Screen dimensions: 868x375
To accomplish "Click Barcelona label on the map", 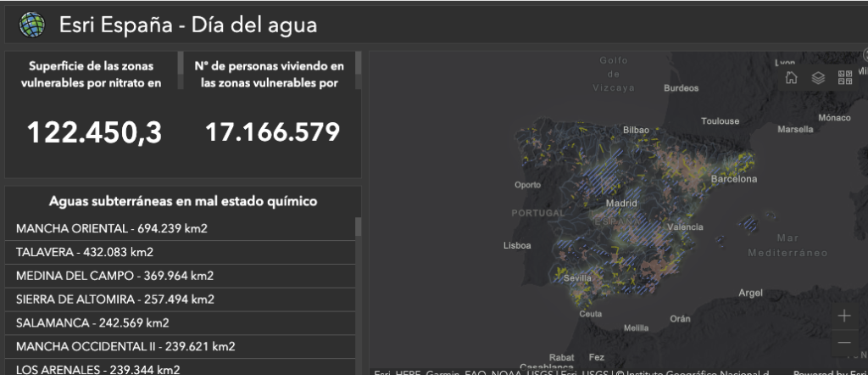I will (733, 179).
